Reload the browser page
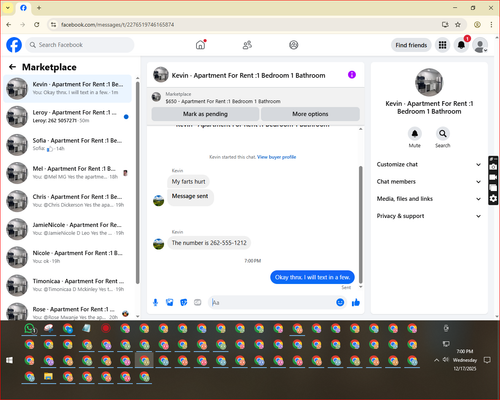Screen dimensions: 500x400 [x=37, y=25]
